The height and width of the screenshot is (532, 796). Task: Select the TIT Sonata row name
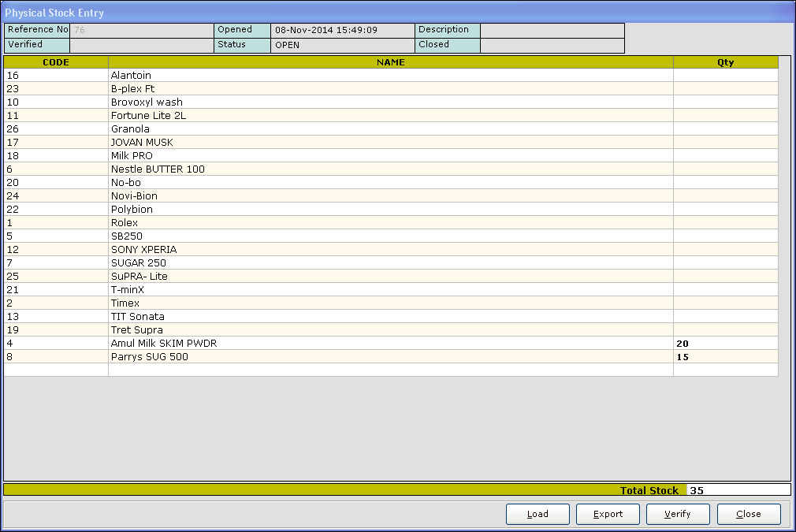(x=138, y=316)
